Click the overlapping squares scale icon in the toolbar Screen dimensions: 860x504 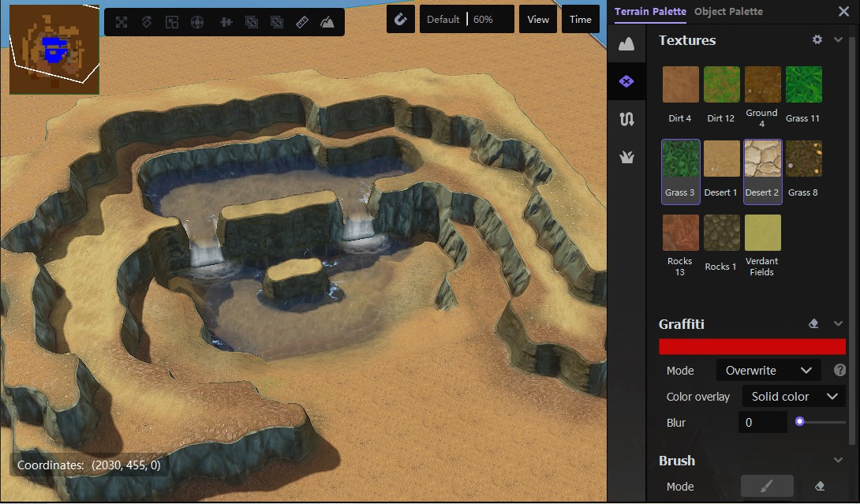[172, 22]
